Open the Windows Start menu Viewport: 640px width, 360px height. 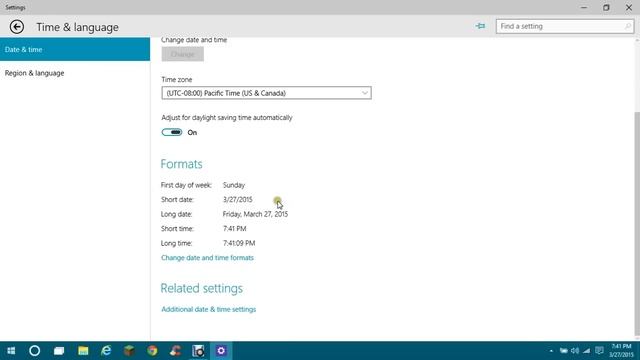click(11, 351)
